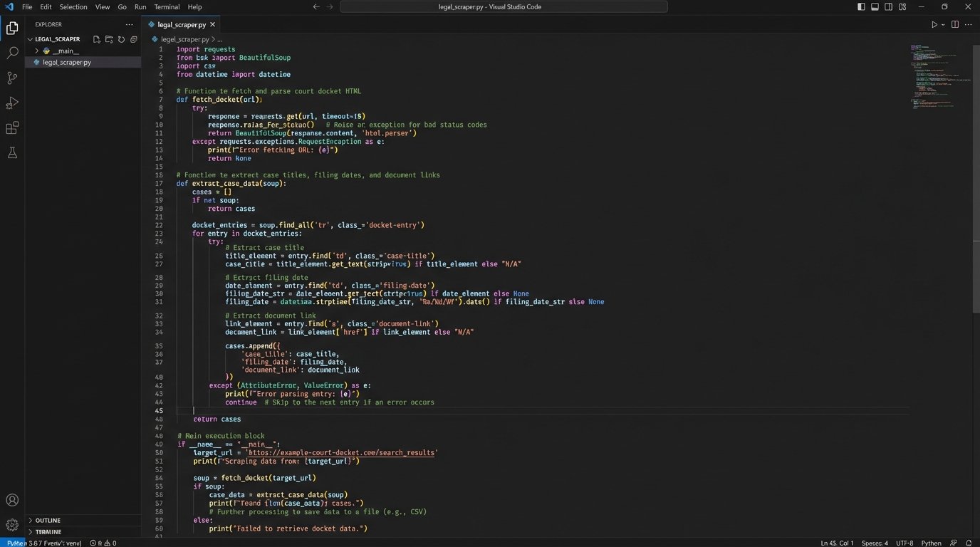Expand the __main__ folder in Explorer
The width and height of the screenshot is (980, 547).
[37, 51]
